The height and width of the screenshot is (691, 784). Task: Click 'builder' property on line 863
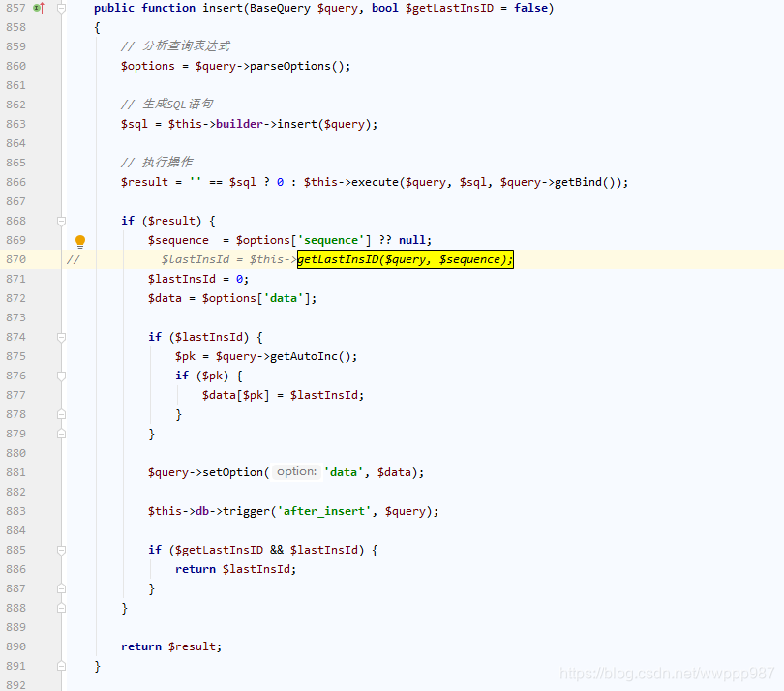click(x=239, y=124)
